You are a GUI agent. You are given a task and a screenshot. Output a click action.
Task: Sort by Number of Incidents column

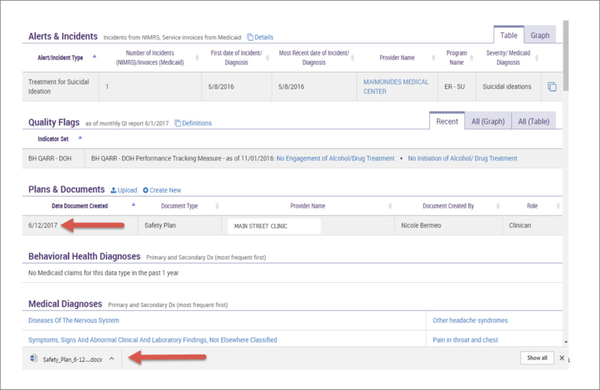150,58
